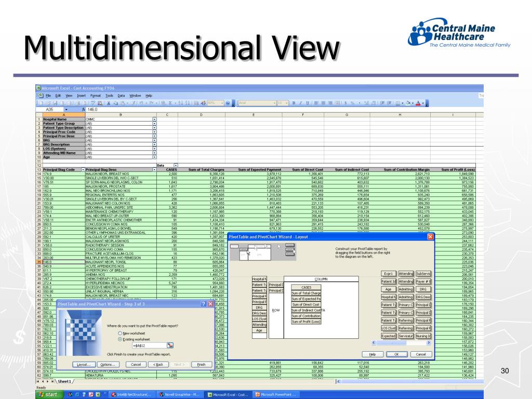
Task: Open the Window menu
Action: pyautogui.click(x=135, y=96)
